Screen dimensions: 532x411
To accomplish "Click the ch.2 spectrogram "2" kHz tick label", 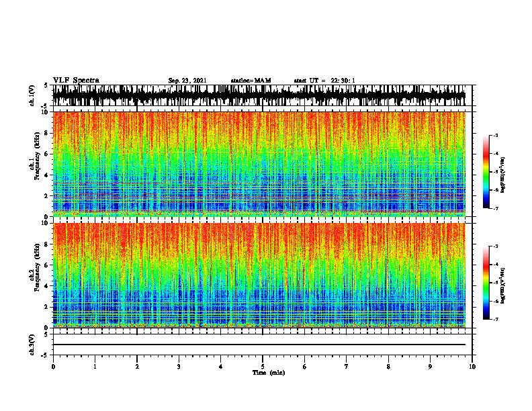I will (46, 307).
